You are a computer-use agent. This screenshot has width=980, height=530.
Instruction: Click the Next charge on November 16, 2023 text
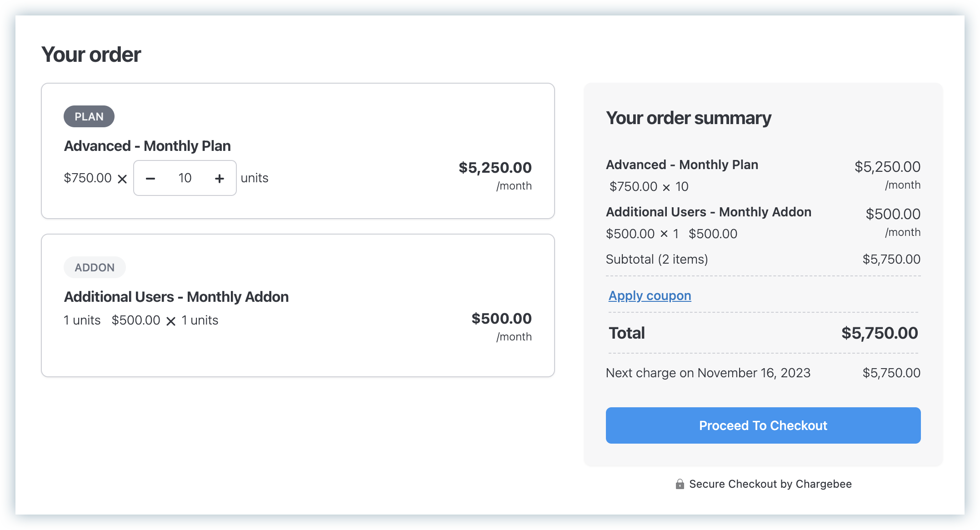click(708, 373)
